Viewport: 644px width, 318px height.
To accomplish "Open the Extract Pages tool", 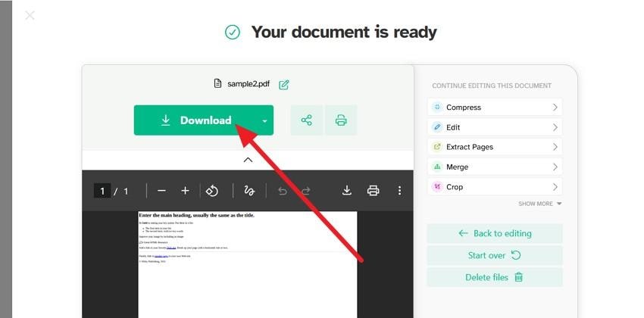I will (495, 147).
